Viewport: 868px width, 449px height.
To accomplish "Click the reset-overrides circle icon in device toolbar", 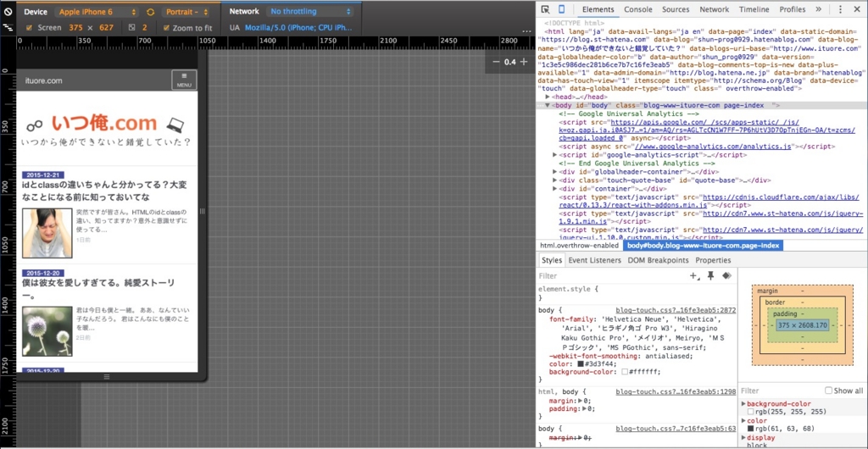I will point(8,10).
